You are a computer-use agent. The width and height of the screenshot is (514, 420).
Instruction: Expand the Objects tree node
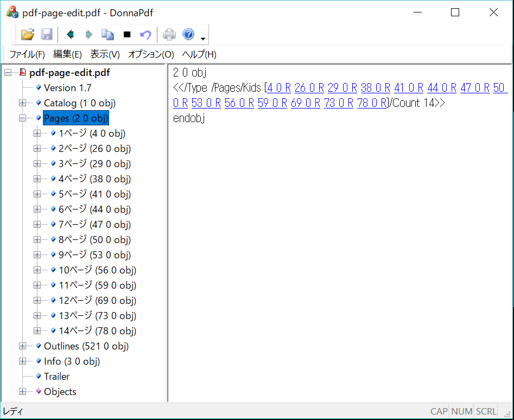pos(22,392)
